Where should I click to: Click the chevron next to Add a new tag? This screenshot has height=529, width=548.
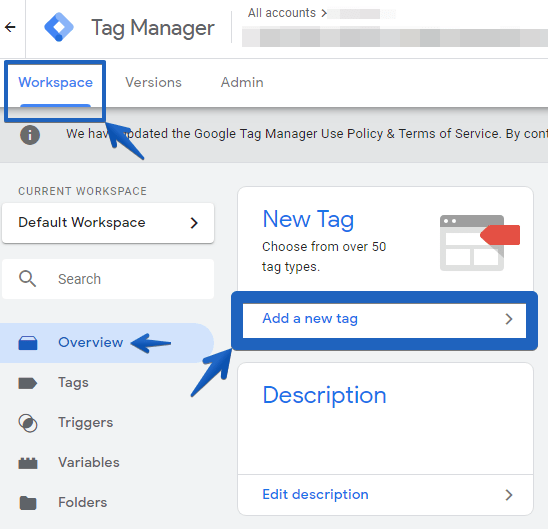click(x=509, y=319)
